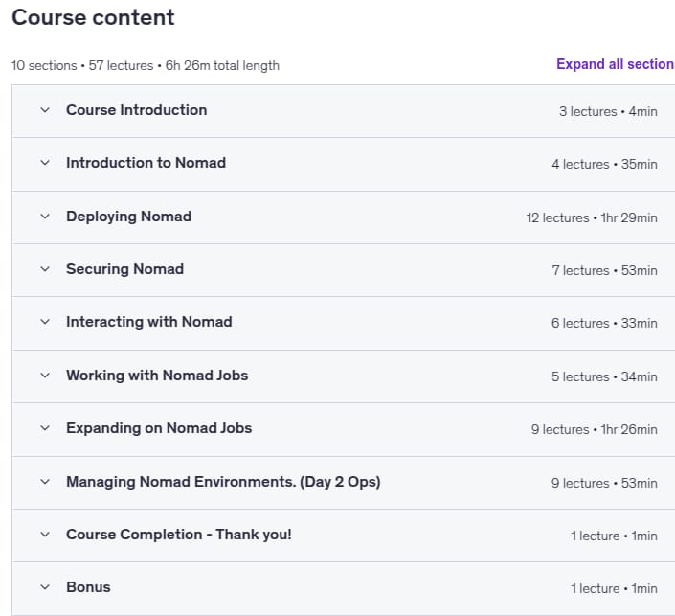Click the '10 sections • 57 lectures' summary
The image size is (675, 616).
[x=146, y=65]
